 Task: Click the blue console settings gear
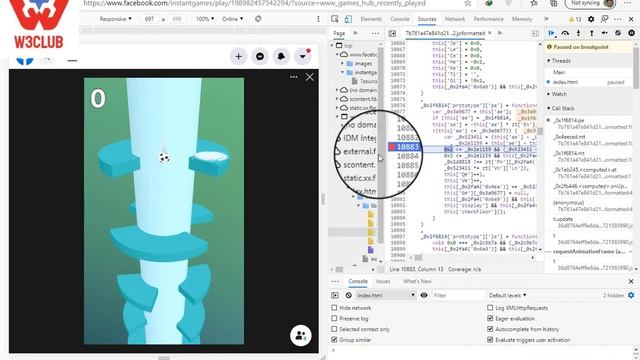tap(631, 295)
